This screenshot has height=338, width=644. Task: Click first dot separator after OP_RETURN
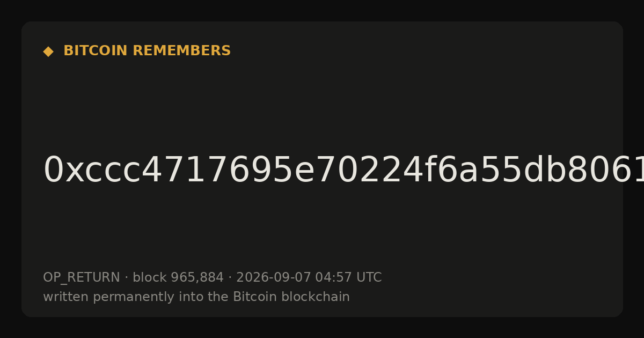[126, 278]
